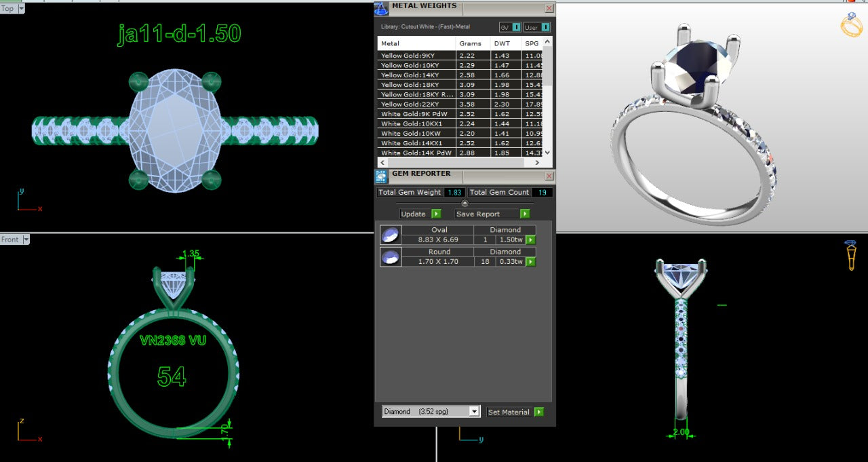
Task: Toggle the GV switch in Metal Weights
Action: coord(511,27)
